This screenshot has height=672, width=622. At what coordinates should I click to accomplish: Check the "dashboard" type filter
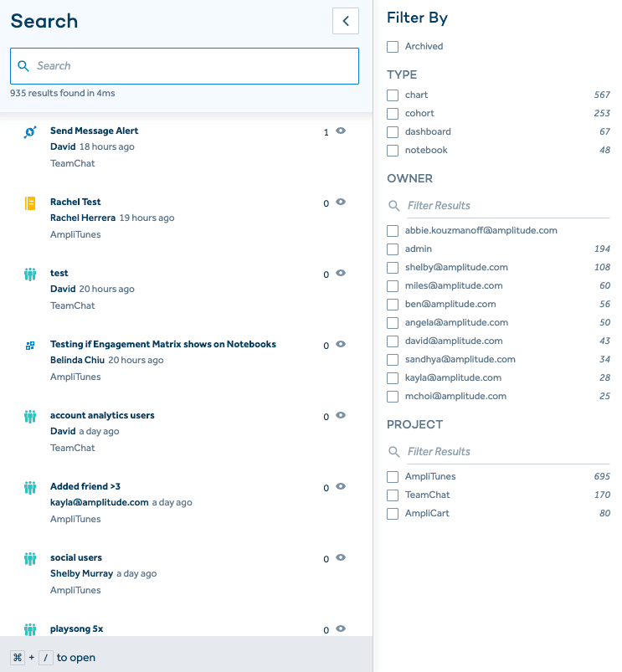coord(392,131)
